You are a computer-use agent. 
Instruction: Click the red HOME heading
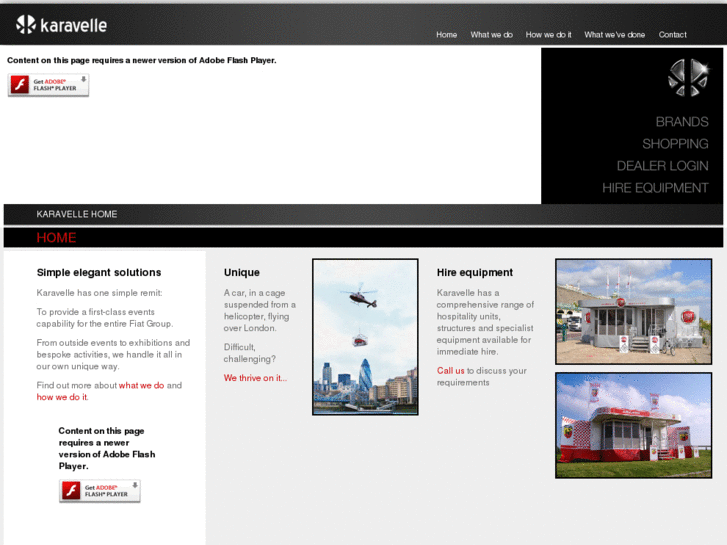pos(57,238)
